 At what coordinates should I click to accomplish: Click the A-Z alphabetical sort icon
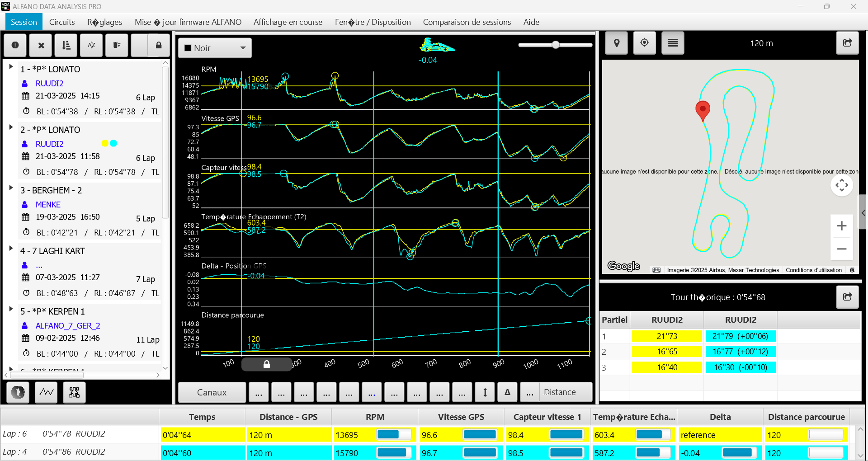(91, 45)
